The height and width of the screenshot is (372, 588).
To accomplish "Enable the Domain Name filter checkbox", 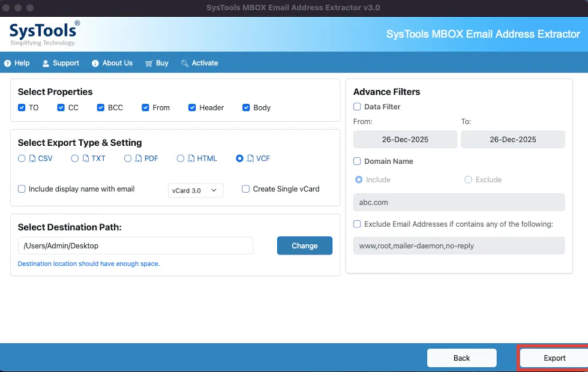I will click(x=357, y=161).
